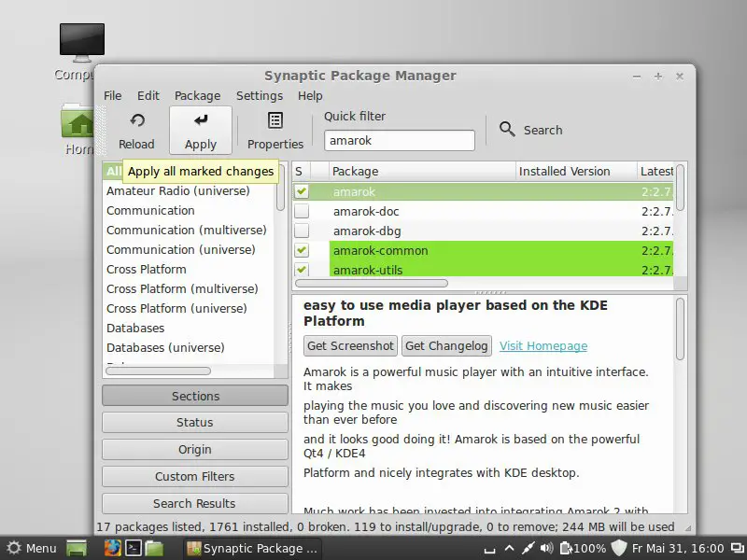Select the "amarok-dbg" package name

[x=367, y=231]
